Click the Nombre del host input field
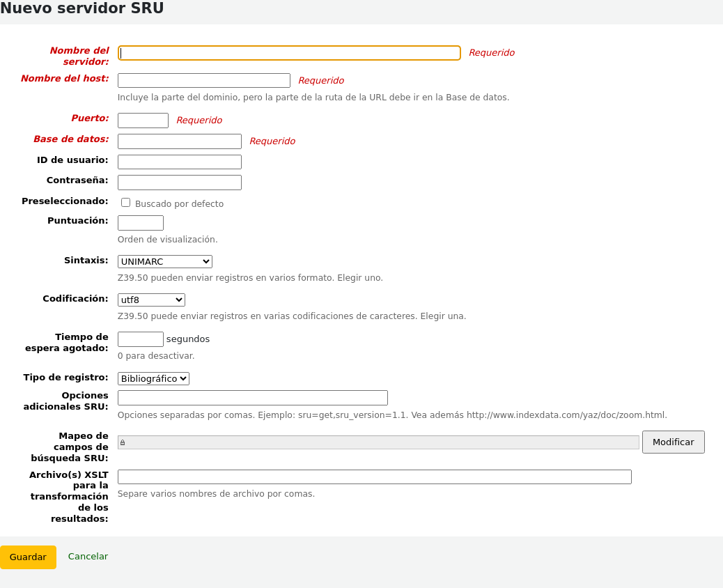Viewport: 723px width, 588px height. (203, 80)
